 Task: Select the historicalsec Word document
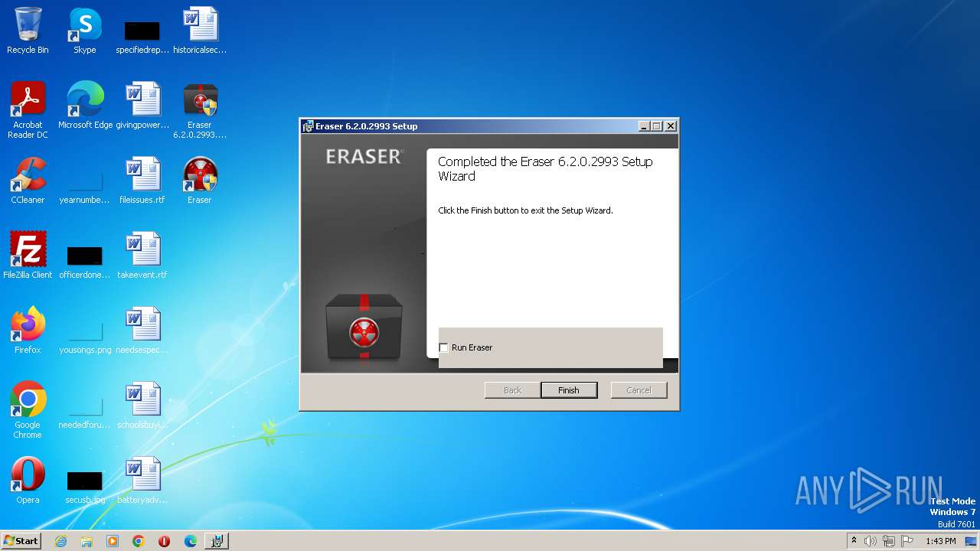(200, 31)
